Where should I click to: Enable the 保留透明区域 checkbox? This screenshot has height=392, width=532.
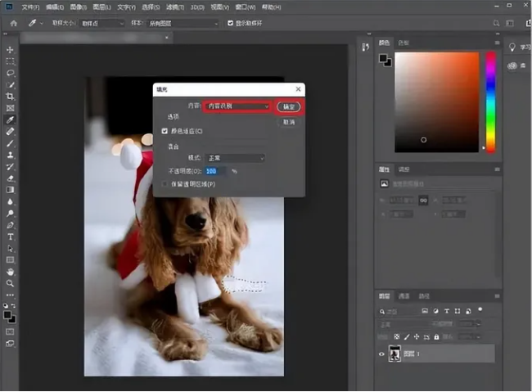pyautogui.click(x=165, y=184)
